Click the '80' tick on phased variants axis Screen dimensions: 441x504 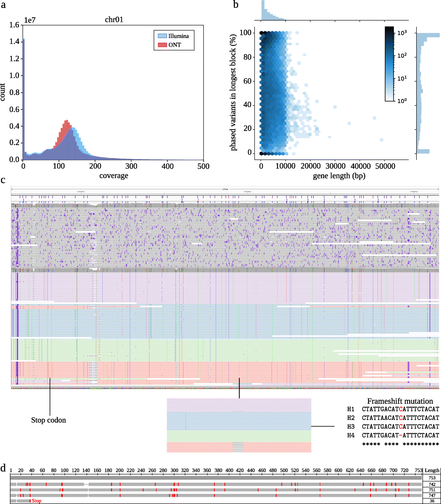(x=247, y=57)
